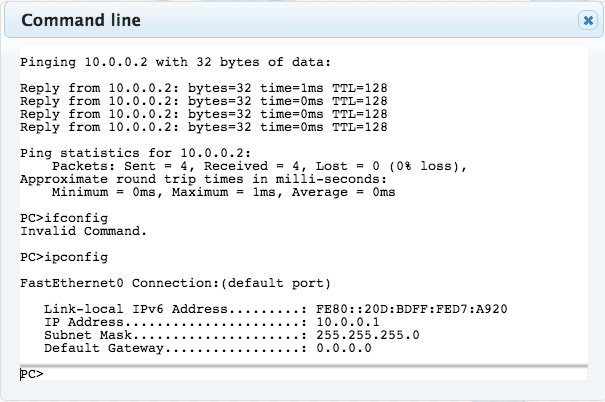Click the 'Invalid Command.' message
The height and width of the screenshot is (402, 605).
[83, 231]
